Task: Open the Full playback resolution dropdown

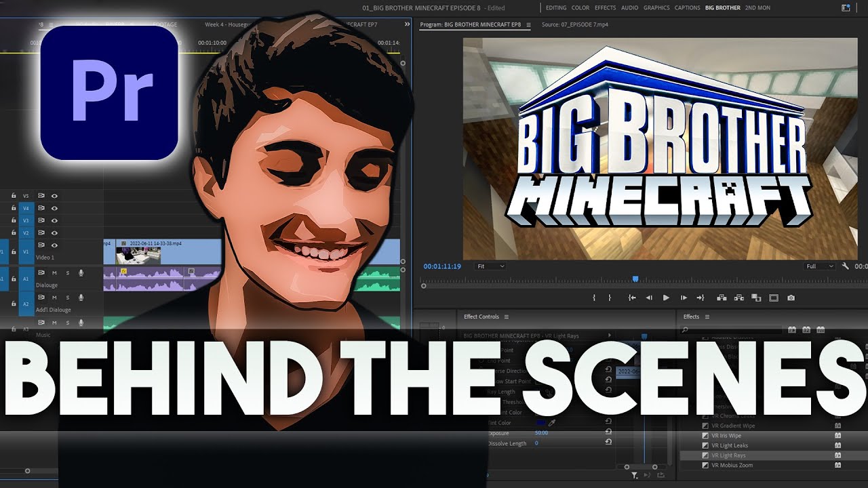Action: (820, 266)
